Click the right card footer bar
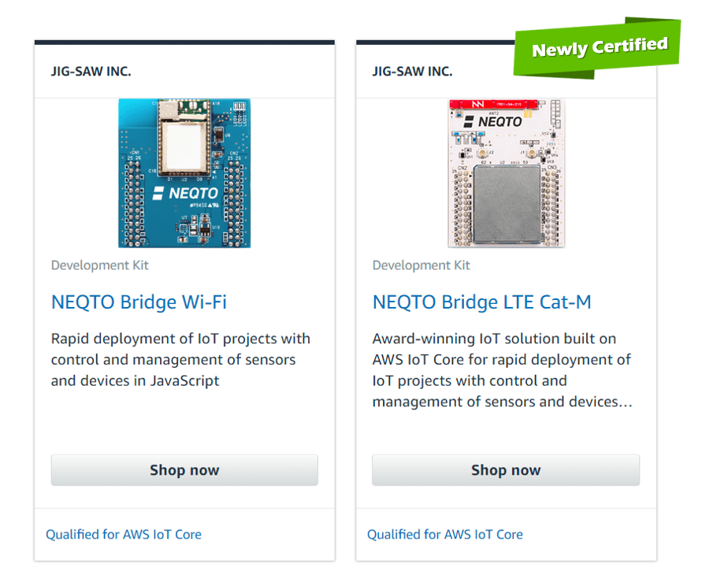 [506, 534]
